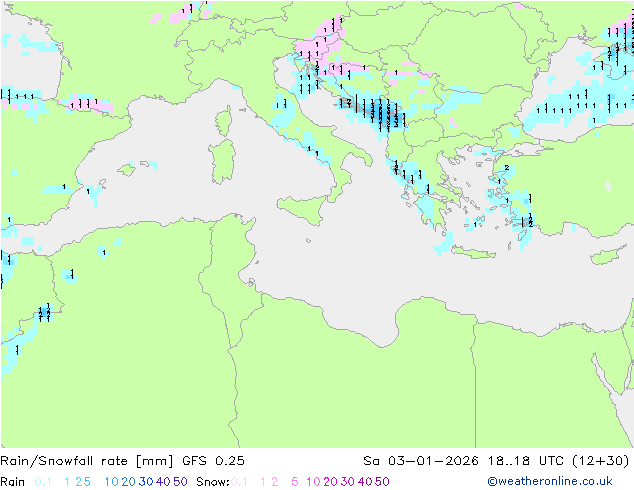The image size is (634, 490).
Task: Select rain legend value 30
Action: [146, 482]
